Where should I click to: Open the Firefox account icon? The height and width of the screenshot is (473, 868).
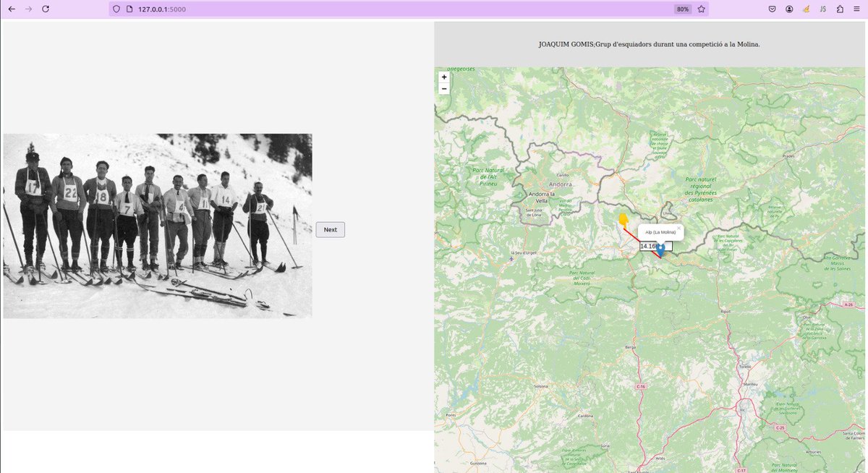[x=789, y=9]
